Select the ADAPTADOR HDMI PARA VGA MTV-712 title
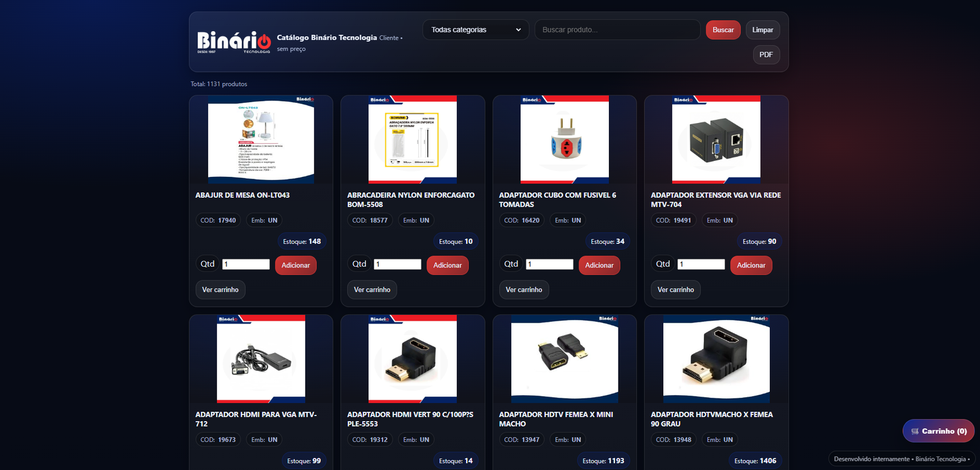Screen dimensions: 980x470 (x=256, y=419)
